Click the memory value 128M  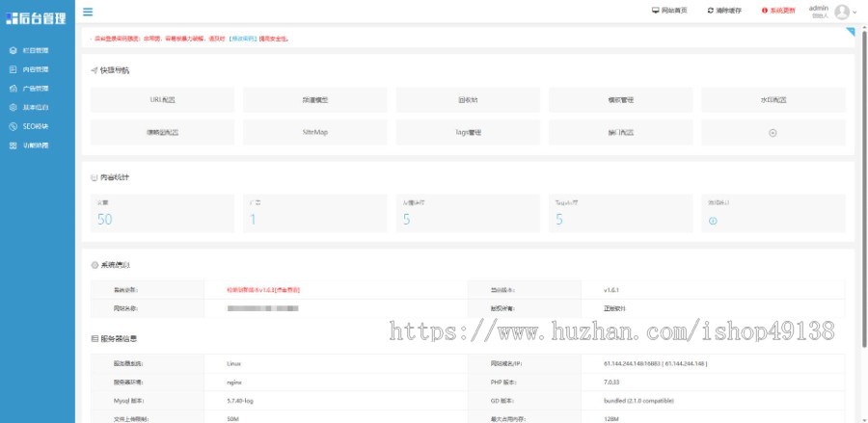coord(610,419)
